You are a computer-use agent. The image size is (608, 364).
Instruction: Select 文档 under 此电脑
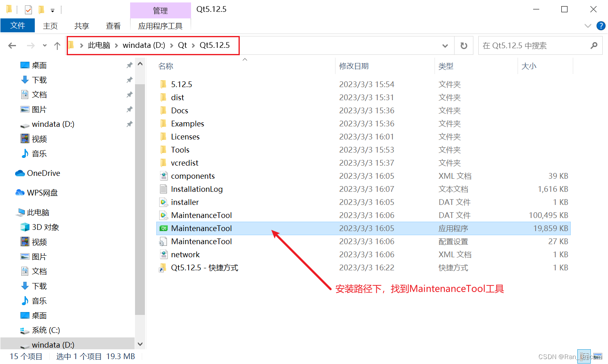point(39,271)
